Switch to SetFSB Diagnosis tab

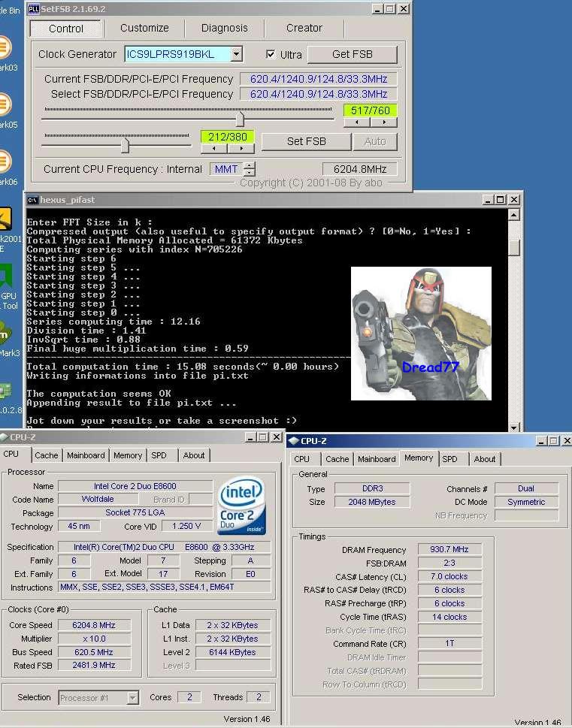click(225, 29)
